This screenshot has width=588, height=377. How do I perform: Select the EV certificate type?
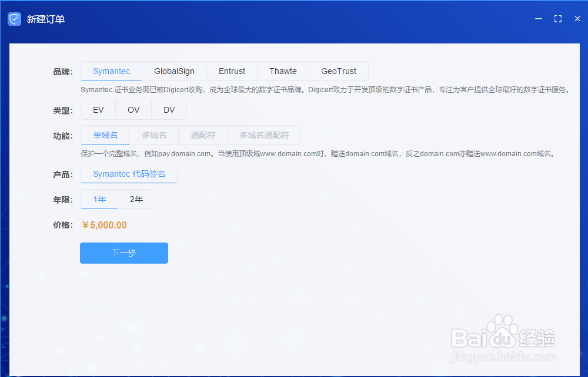pyautogui.click(x=98, y=110)
